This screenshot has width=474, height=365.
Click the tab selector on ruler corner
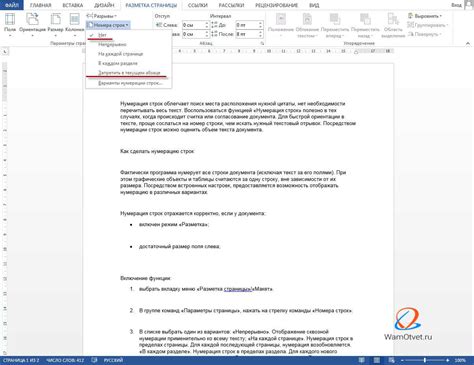(5, 52)
